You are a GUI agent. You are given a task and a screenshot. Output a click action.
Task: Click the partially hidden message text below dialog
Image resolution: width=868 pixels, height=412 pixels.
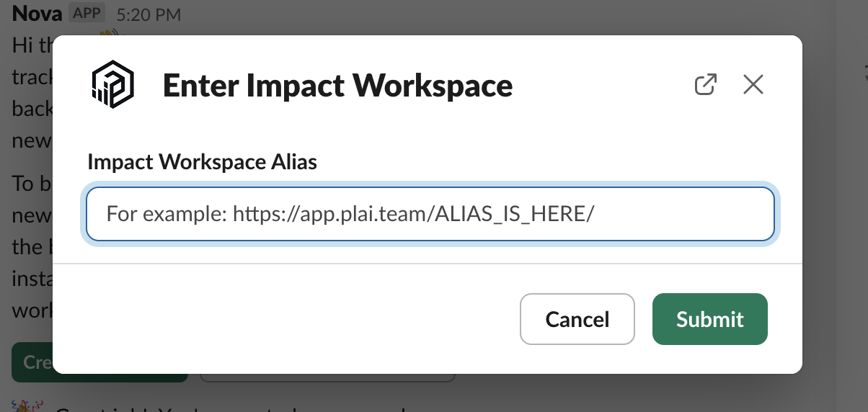pos(216,407)
